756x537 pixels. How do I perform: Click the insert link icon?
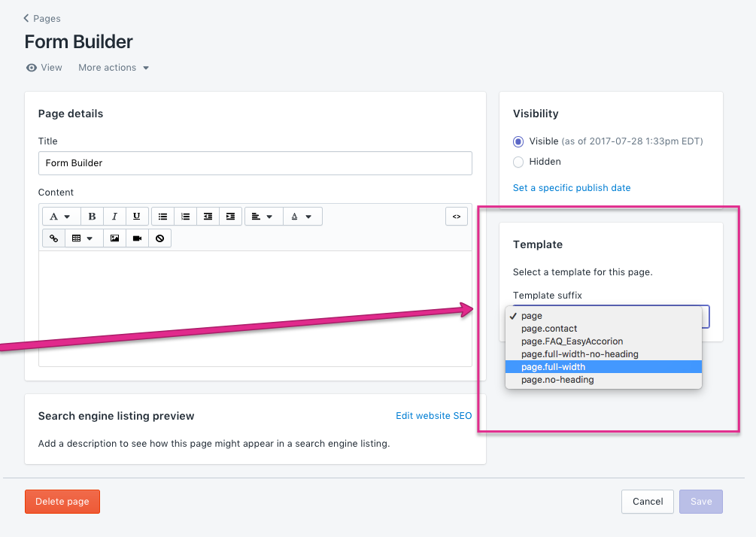[x=53, y=238]
